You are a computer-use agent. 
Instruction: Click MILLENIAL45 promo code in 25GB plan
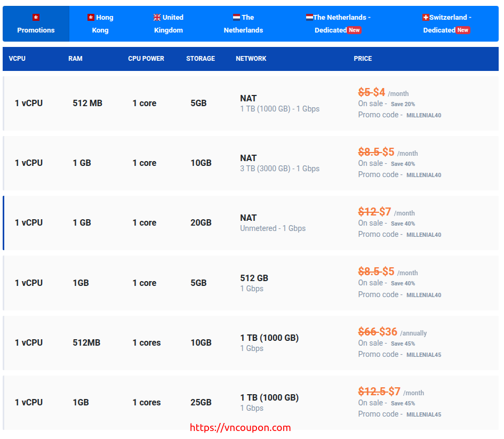pyautogui.click(x=423, y=414)
